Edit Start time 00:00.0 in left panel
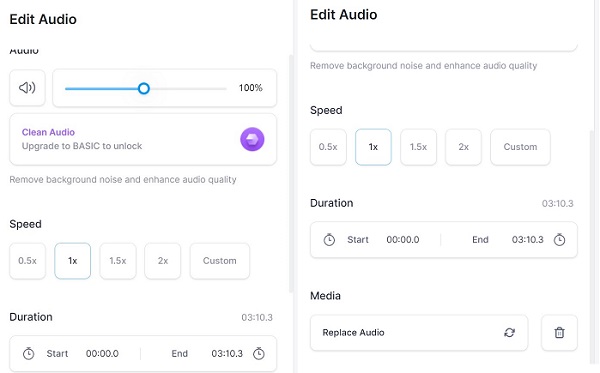Image resolution: width=600 pixels, height=373 pixels. click(x=102, y=354)
